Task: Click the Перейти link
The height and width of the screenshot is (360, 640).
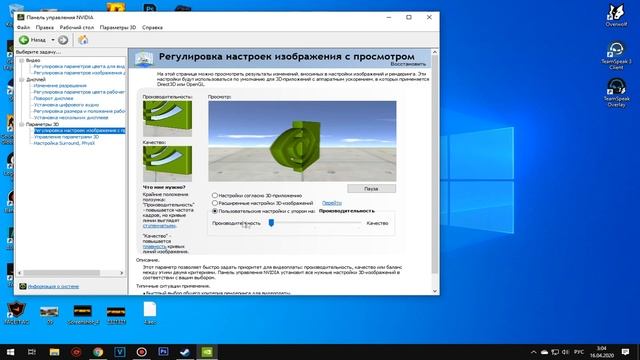Action: [x=332, y=203]
